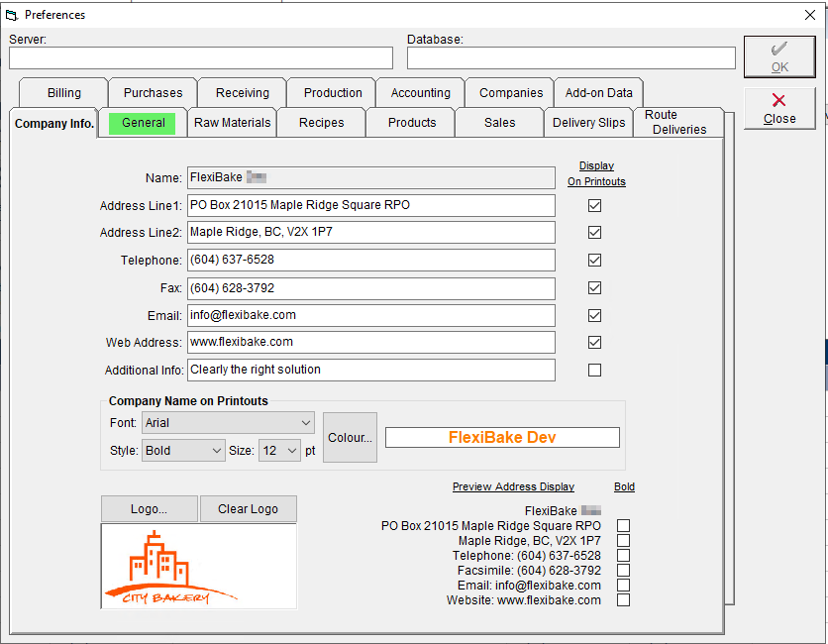Toggle the Telephone printout checkbox
The width and height of the screenshot is (828, 644).
[x=594, y=260]
